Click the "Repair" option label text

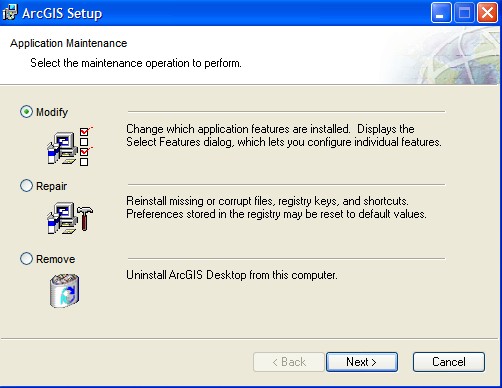(x=51, y=186)
